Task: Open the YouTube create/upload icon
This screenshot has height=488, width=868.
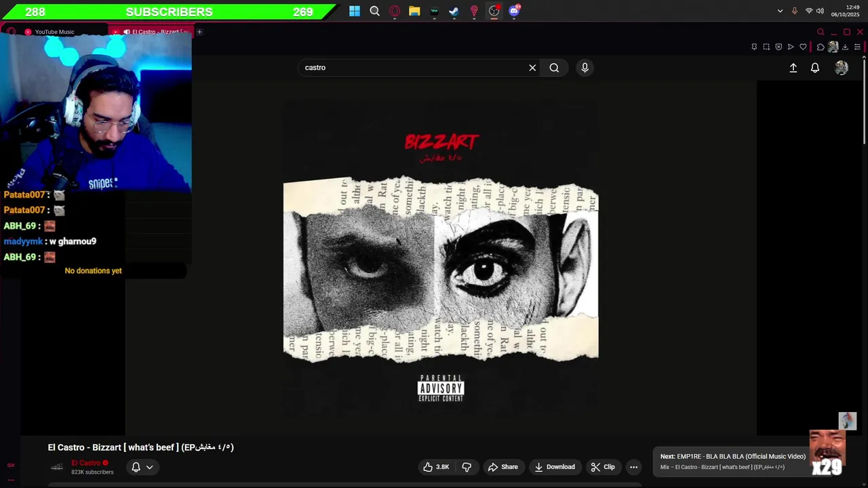Action: pyautogui.click(x=793, y=68)
